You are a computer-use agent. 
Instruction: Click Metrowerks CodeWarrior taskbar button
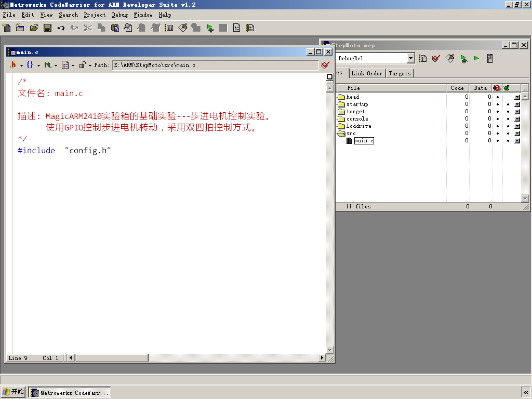point(70,393)
